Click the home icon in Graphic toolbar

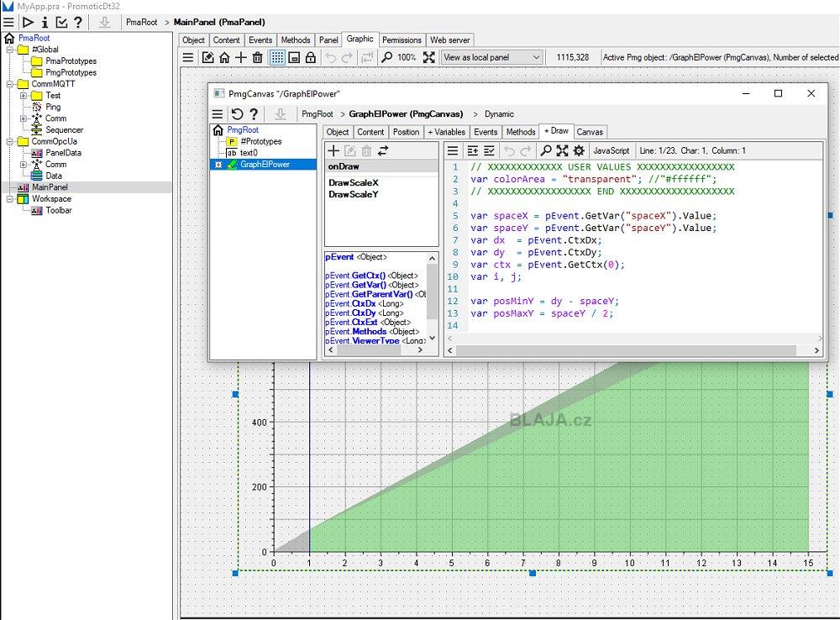tap(224, 57)
